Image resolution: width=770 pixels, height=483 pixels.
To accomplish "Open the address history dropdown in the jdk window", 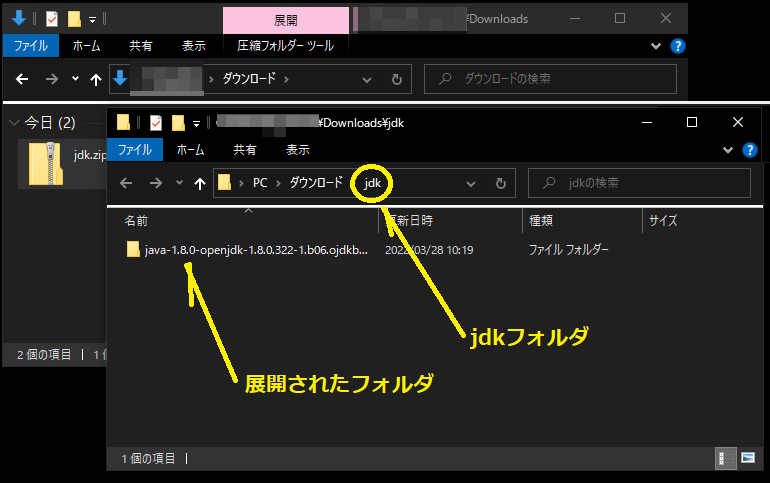I will point(471,183).
